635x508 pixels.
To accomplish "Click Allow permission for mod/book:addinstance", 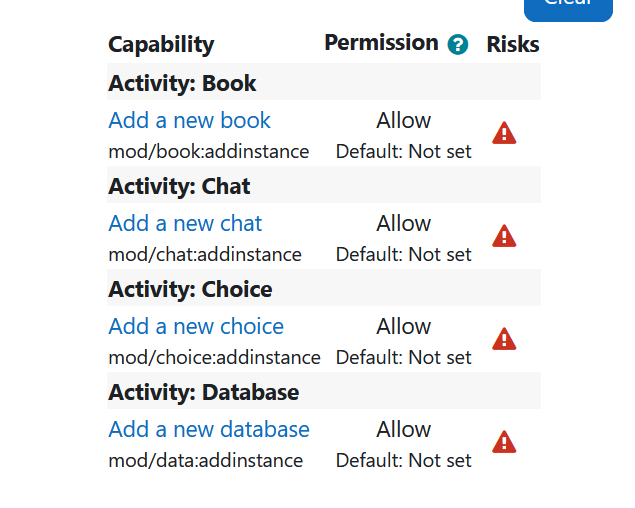I will coord(403,120).
